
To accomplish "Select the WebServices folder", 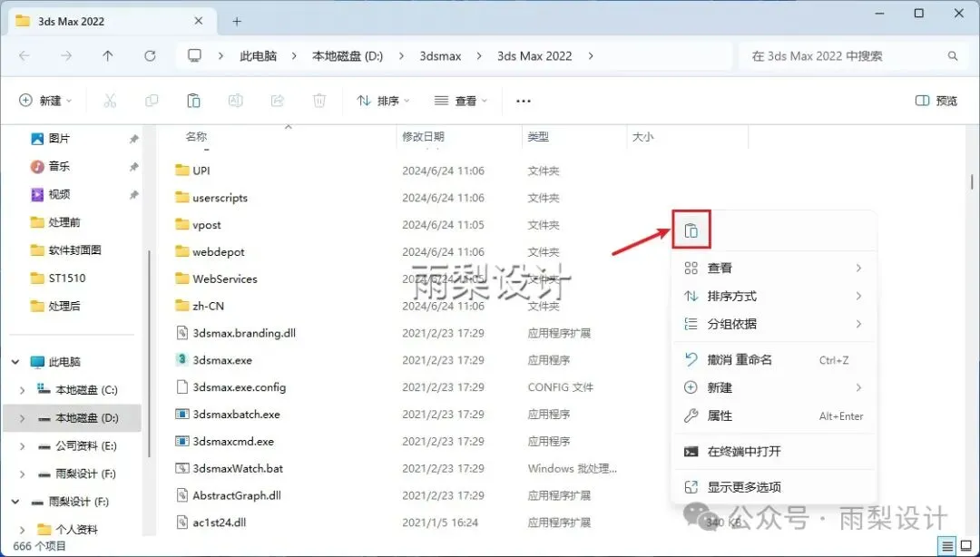I will pos(224,278).
